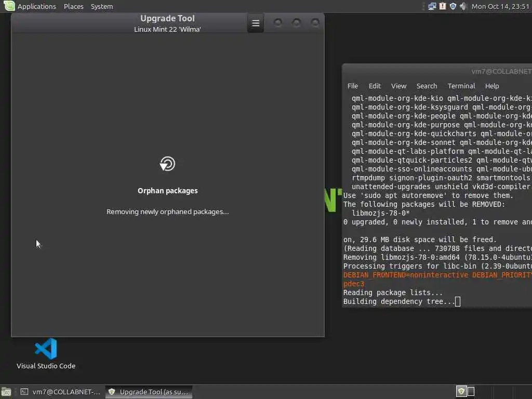Click the line starting 'Removing libmozjs-78-0:amd64'
532x399 pixels.
click(x=437, y=257)
